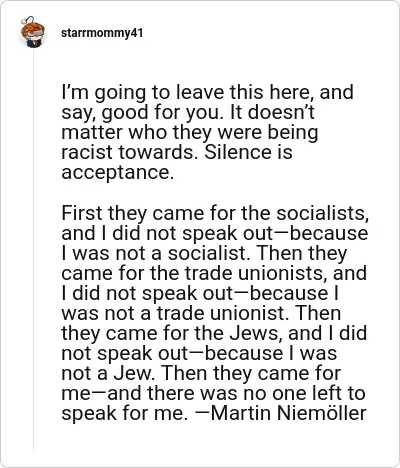Collapse the comment thread using the vertical line
The width and height of the screenshot is (400, 468).
34,250
